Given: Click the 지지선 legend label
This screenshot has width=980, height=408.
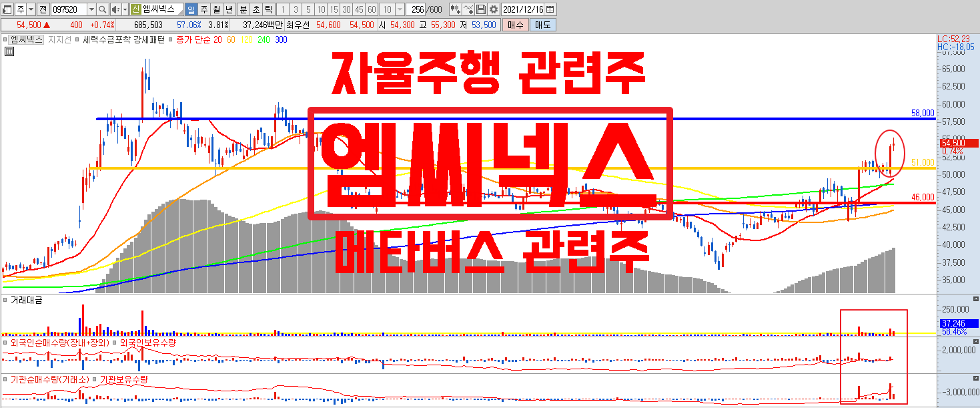Looking at the screenshot, I should [x=59, y=40].
